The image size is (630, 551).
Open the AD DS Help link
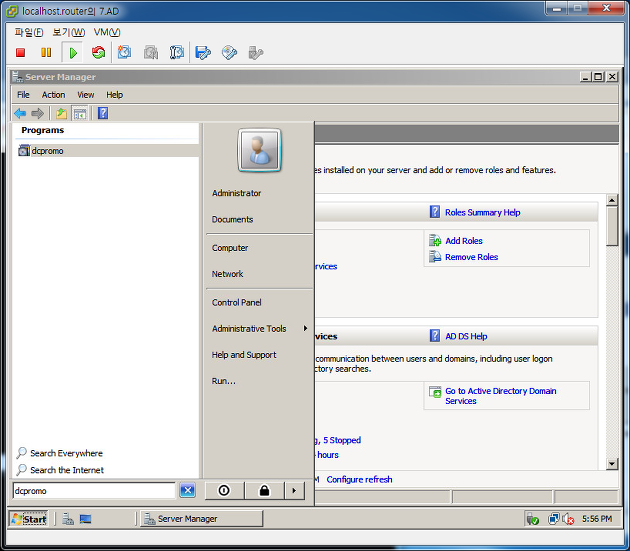pos(466,336)
